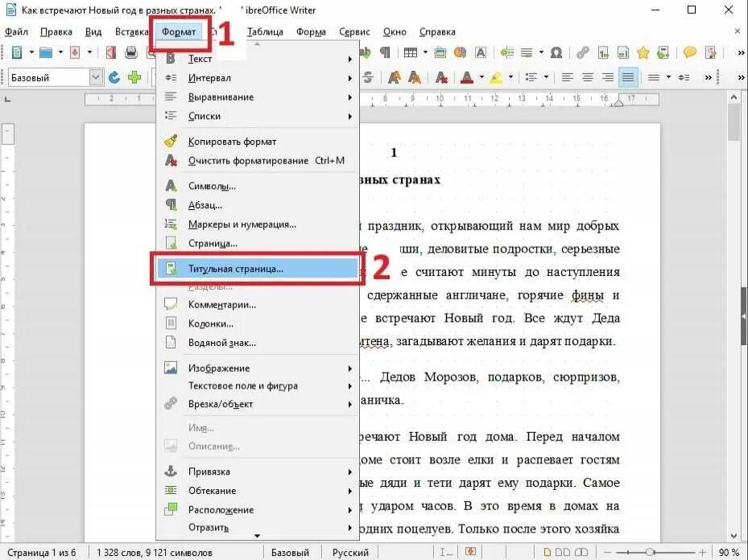Click Страница 1 из 6 in status bar
748x560 pixels.
coord(42,553)
